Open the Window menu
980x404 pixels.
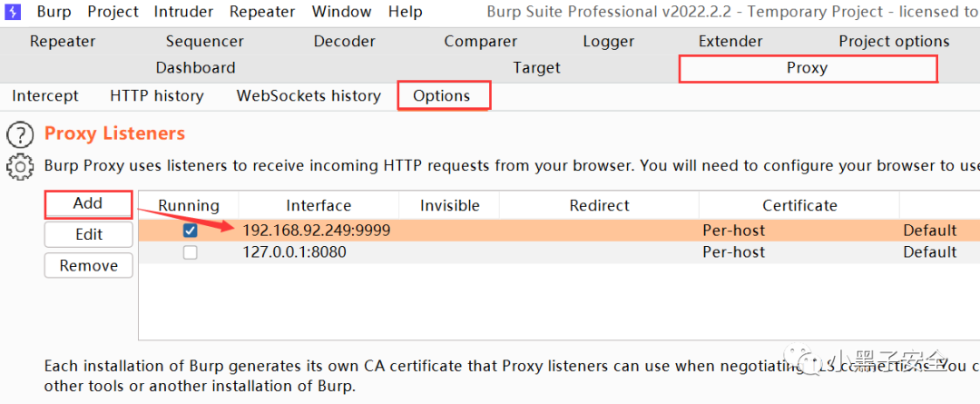(x=341, y=11)
